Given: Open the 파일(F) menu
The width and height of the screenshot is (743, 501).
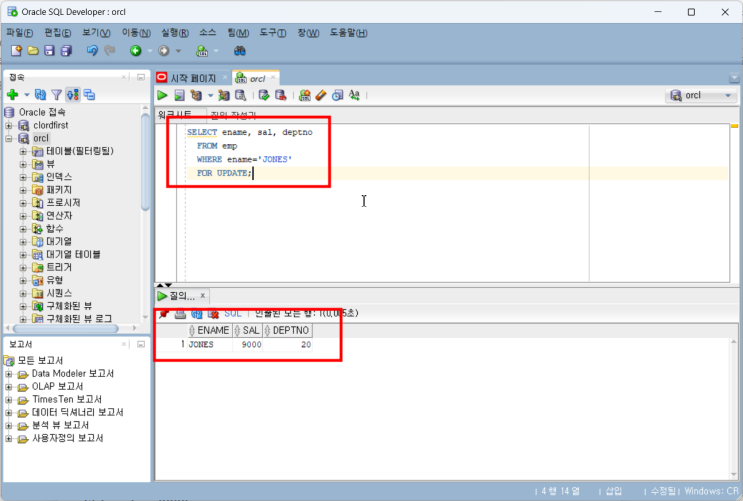Looking at the screenshot, I should coord(19,33).
